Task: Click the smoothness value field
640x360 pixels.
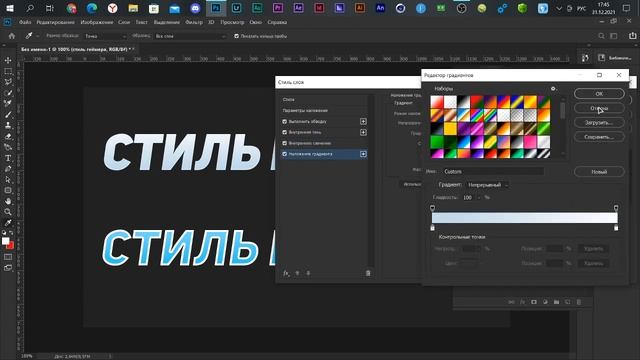Action: [469, 198]
